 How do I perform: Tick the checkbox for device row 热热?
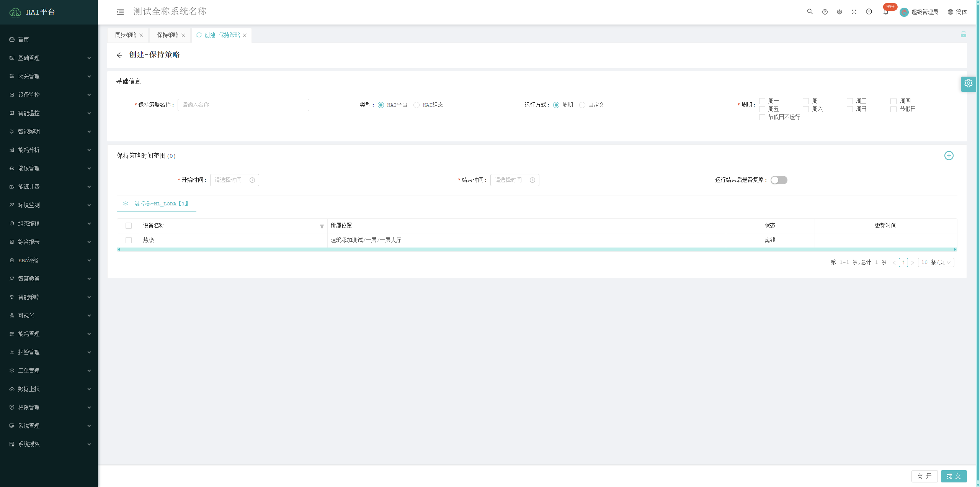point(129,240)
